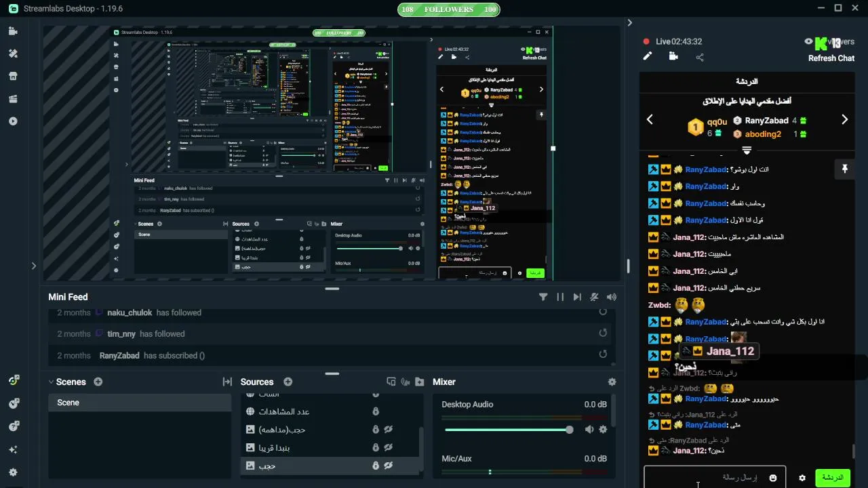Replay the tim_nny followed alert
The image size is (868, 488).
pyautogui.click(x=603, y=333)
